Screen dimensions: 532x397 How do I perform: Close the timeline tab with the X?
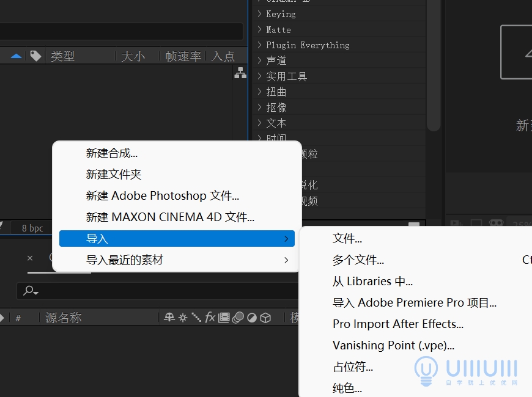(x=30, y=258)
